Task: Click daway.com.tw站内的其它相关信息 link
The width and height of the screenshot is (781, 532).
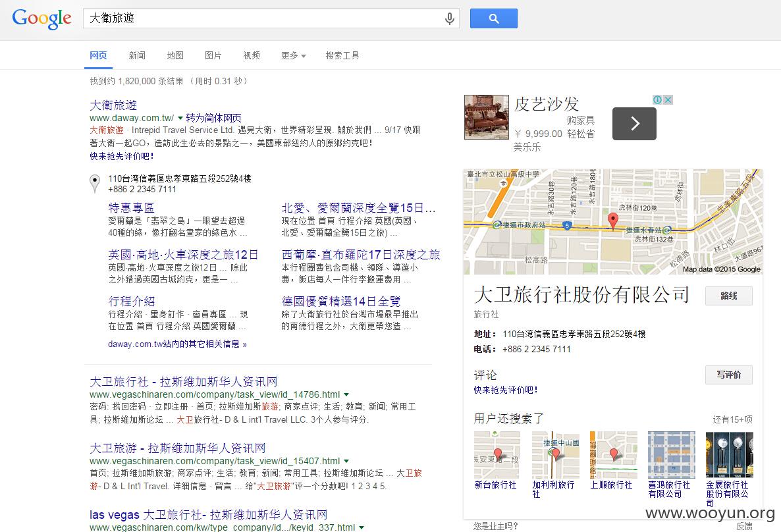Action: [x=177, y=344]
